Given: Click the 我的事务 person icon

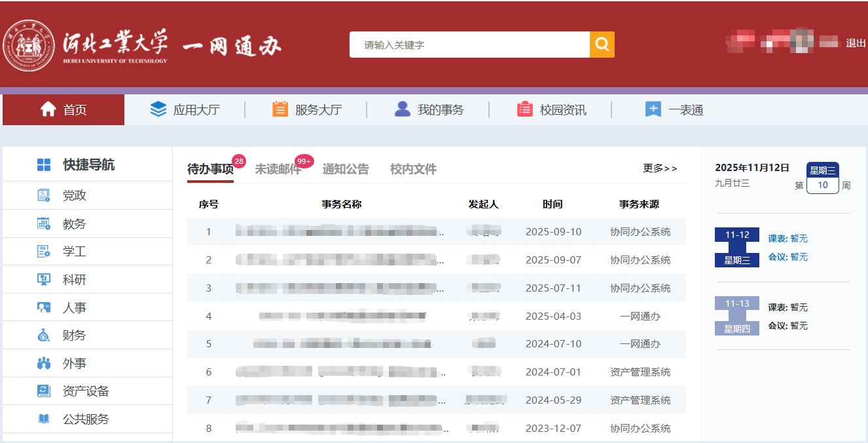Looking at the screenshot, I should coord(403,109).
